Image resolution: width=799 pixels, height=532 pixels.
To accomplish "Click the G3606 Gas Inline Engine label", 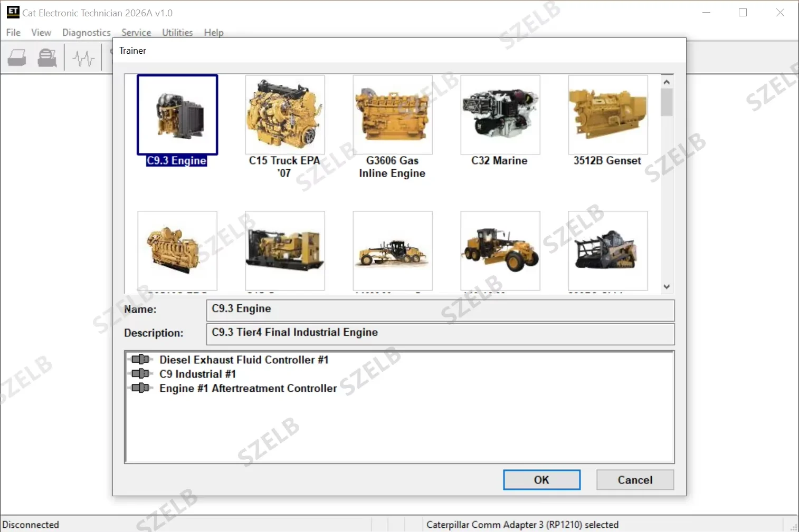I will pos(392,167).
